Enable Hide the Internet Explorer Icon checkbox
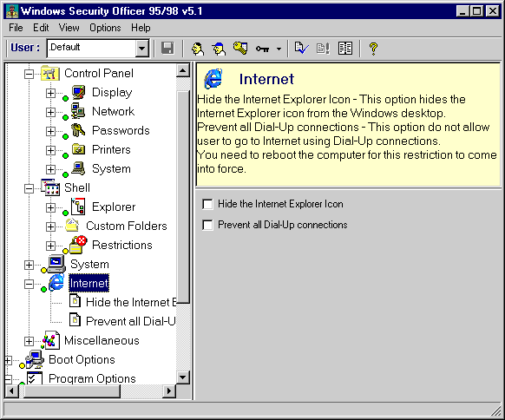Screen dimensions: 505x420 (x=207, y=204)
